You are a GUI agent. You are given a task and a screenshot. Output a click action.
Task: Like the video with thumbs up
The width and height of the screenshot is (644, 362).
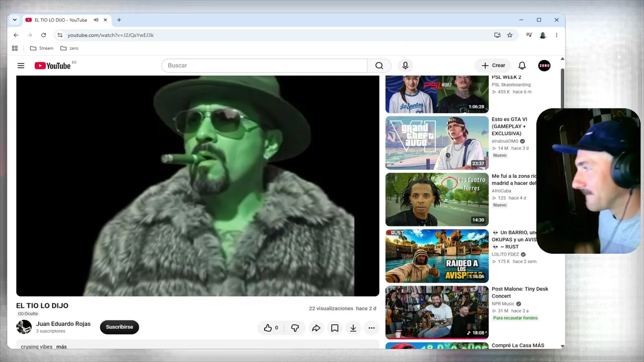tap(271, 328)
